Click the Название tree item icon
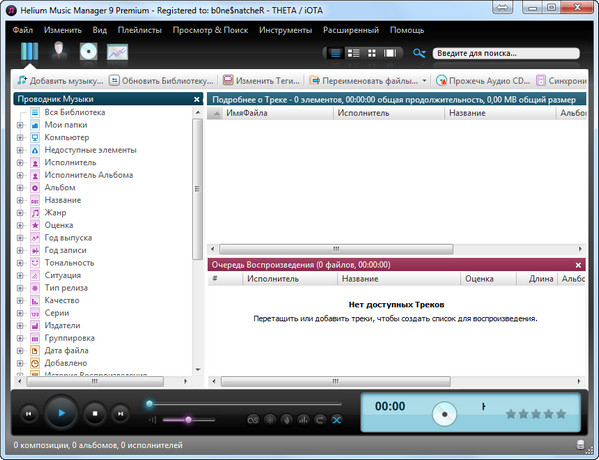Image resolution: width=599 pixels, height=460 pixels. pyautogui.click(x=35, y=201)
